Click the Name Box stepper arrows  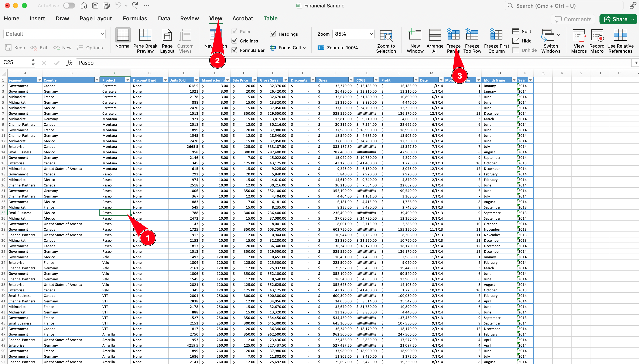pos(33,62)
